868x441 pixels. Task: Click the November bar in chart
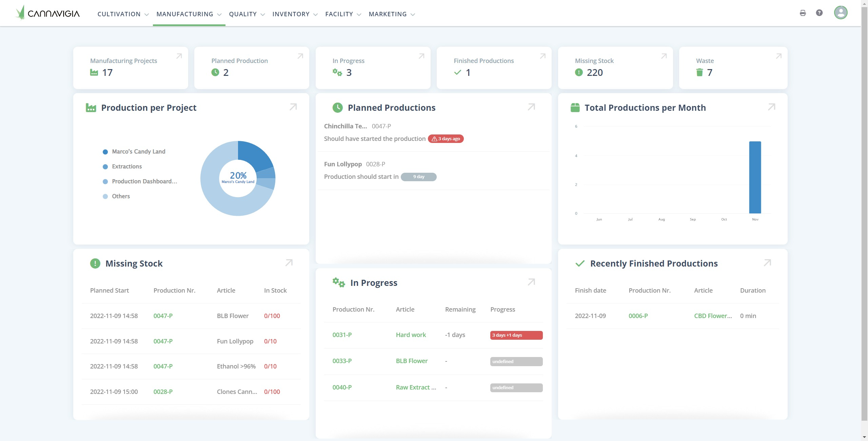point(755,177)
